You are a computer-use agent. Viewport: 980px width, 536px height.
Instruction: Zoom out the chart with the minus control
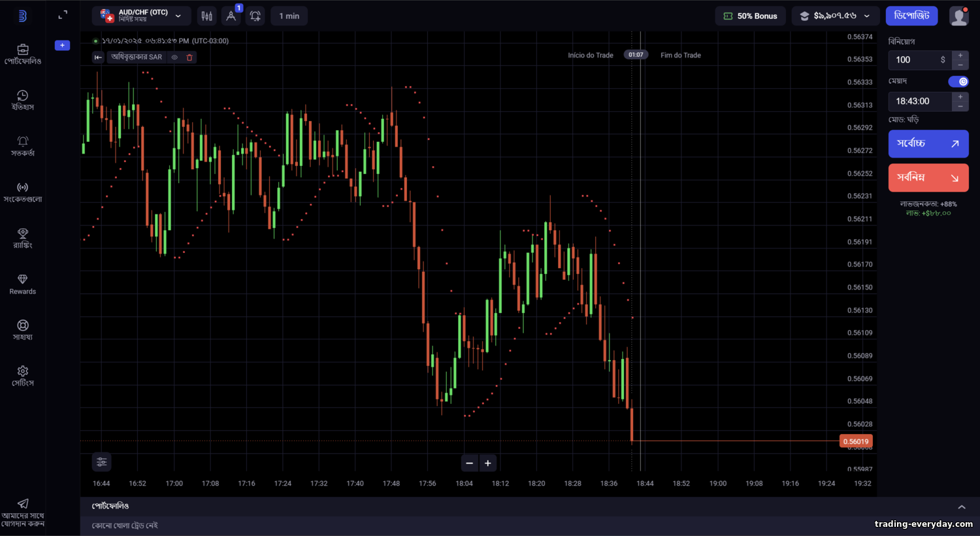(469, 463)
